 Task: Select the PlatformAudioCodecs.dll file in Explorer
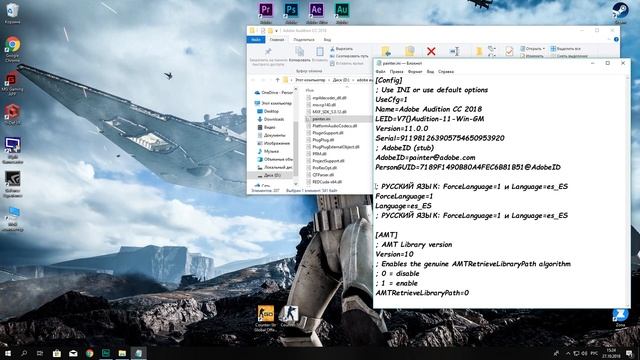(x=331, y=126)
